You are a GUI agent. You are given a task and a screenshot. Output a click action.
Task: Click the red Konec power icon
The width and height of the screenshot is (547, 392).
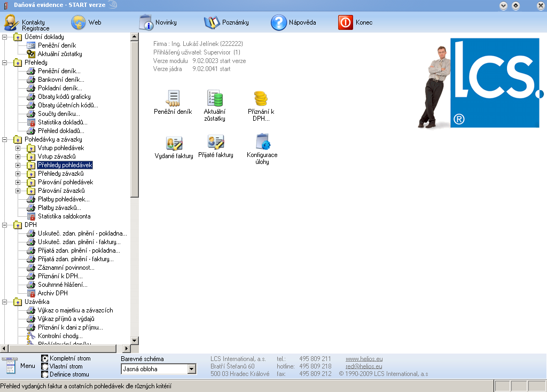[x=346, y=22]
